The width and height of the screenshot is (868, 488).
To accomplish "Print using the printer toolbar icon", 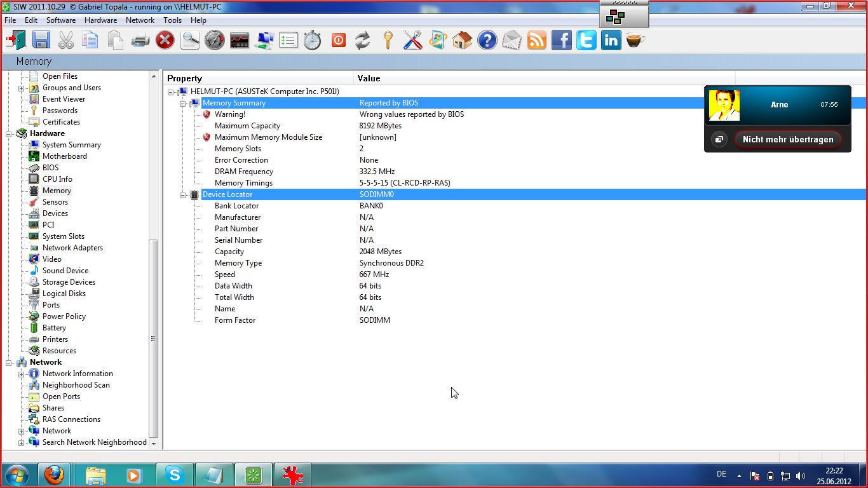I will pos(140,41).
